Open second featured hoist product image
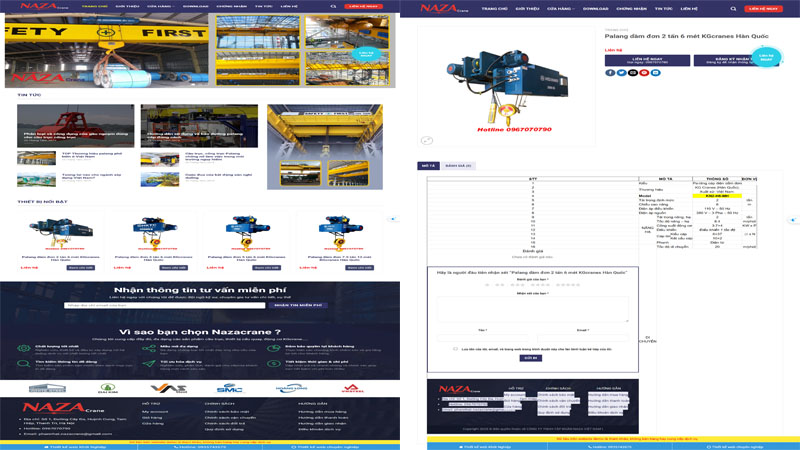Viewport: 800px width, 450px height. click(154, 233)
